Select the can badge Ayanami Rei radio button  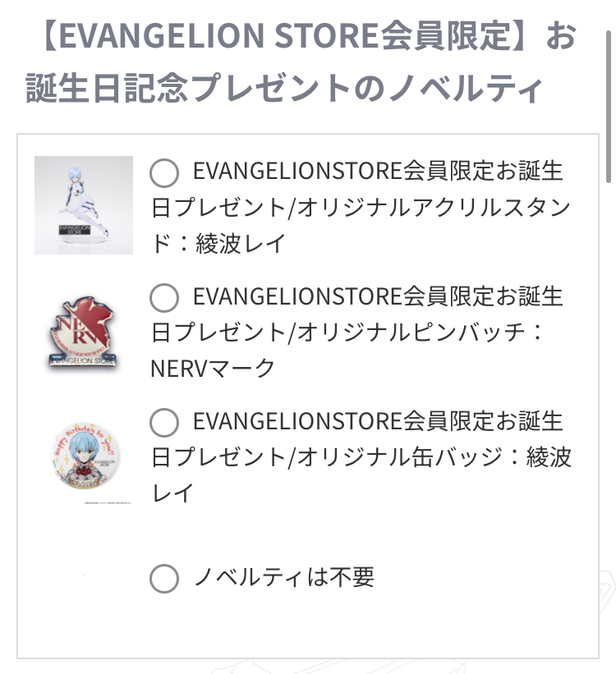tap(164, 423)
